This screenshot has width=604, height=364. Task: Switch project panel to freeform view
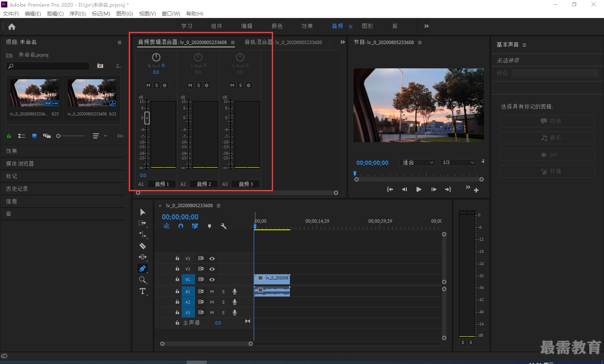click(x=47, y=136)
